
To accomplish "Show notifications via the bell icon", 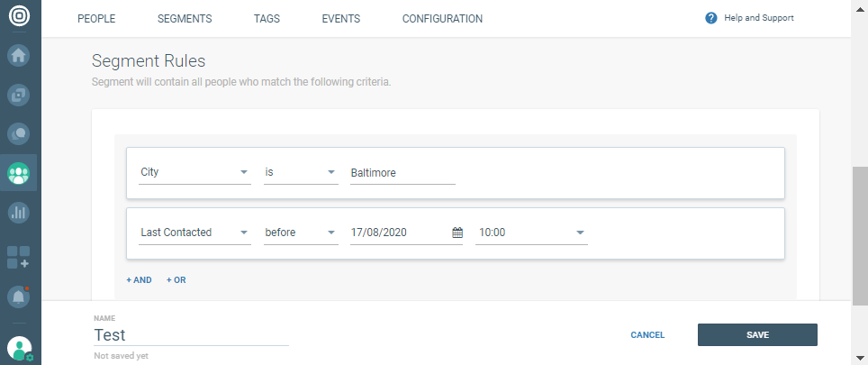I will [x=19, y=296].
